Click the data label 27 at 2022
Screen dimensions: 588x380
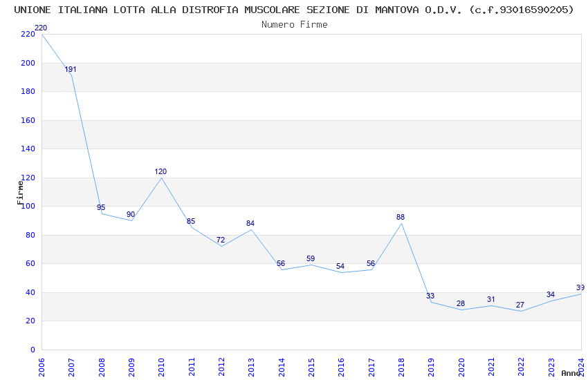520,305
